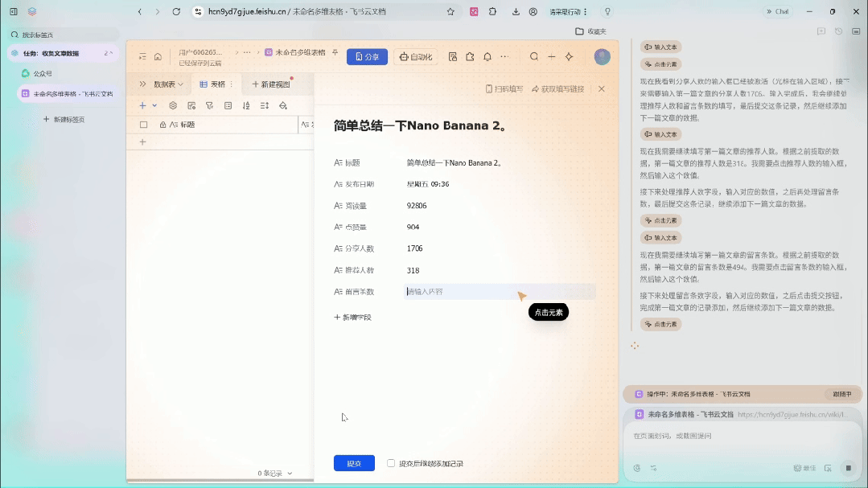This screenshot has height=488, width=868.
Task: Select the filter icon in the table toolbar
Action: (211, 105)
